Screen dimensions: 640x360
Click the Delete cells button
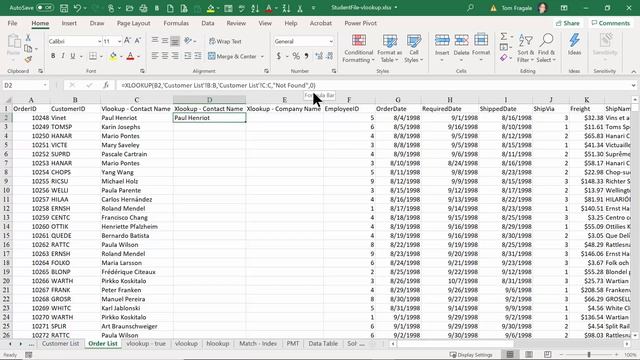(x=461, y=48)
